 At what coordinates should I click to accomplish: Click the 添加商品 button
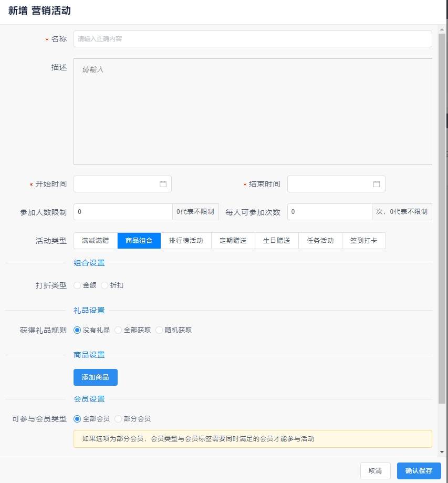pos(96,377)
